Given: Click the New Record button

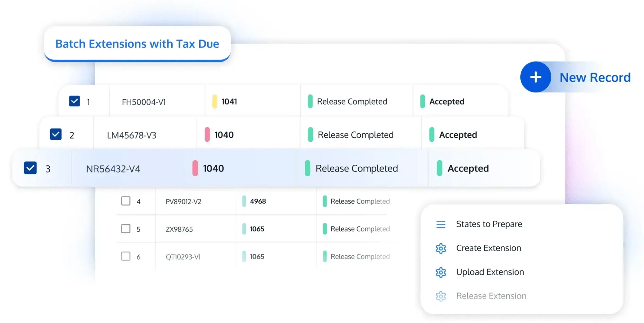Looking at the screenshot, I should point(595,77).
